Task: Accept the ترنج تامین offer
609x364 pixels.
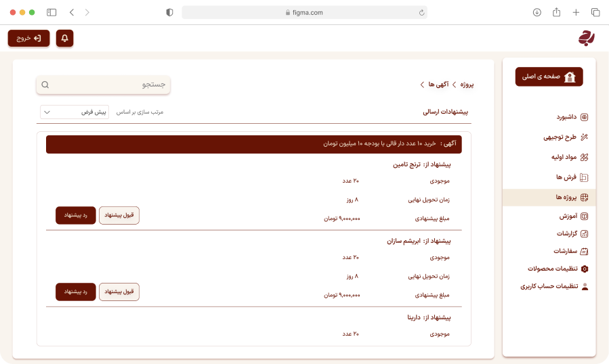Action: click(x=119, y=215)
